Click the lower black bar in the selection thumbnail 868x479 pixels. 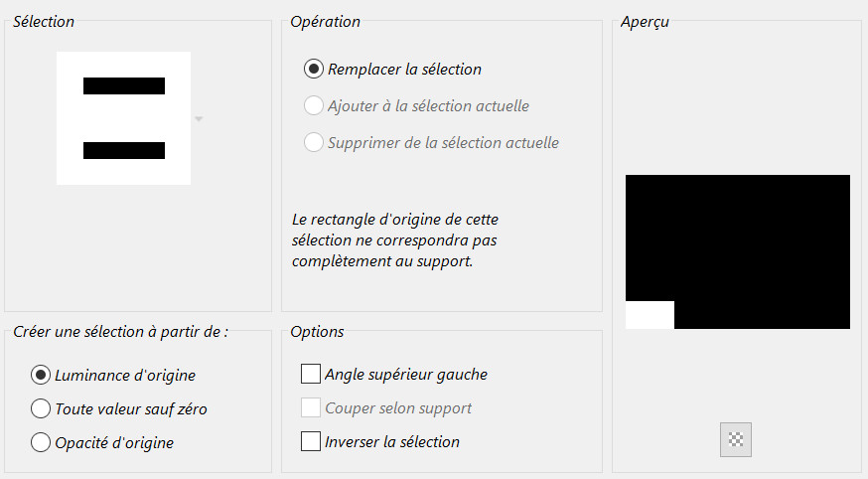(x=123, y=151)
